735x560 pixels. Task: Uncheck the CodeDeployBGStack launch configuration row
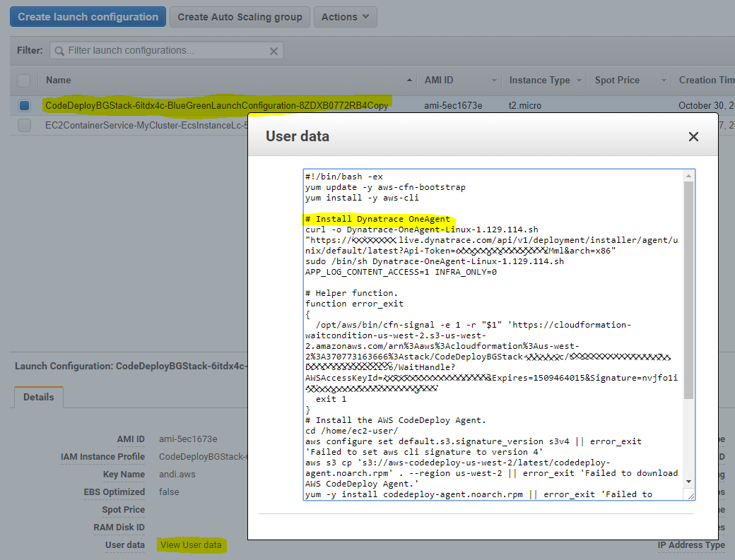click(x=24, y=105)
